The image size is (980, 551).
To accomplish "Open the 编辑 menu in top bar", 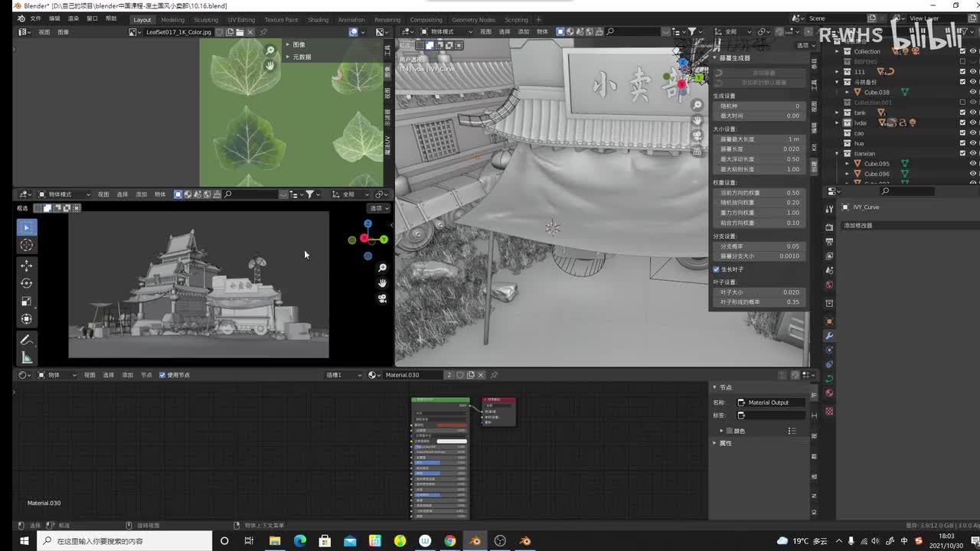I will (x=54, y=18).
